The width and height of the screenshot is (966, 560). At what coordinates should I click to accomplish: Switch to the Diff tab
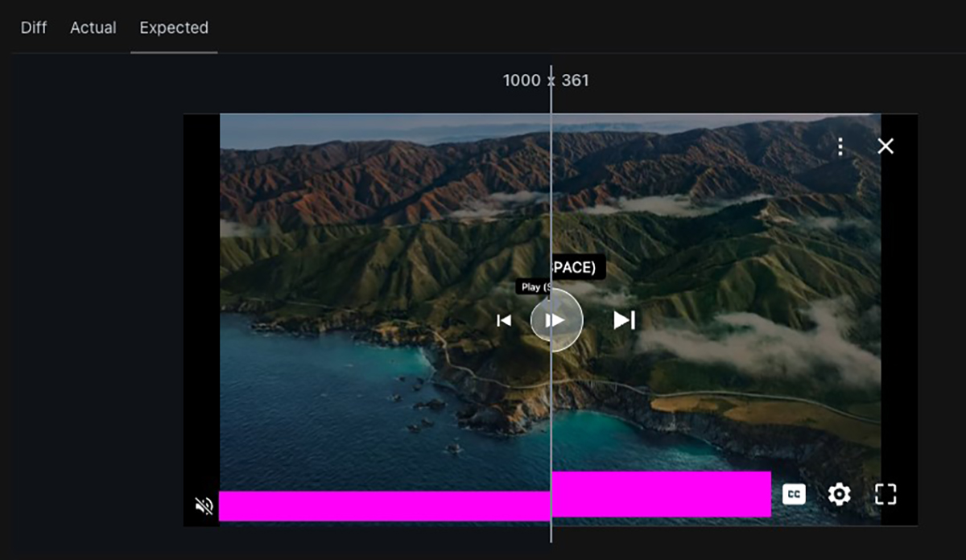pyautogui.click(x=34, y=27)
